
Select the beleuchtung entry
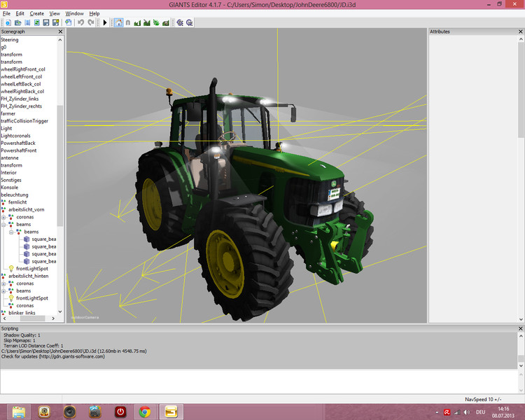pos(15,195)
